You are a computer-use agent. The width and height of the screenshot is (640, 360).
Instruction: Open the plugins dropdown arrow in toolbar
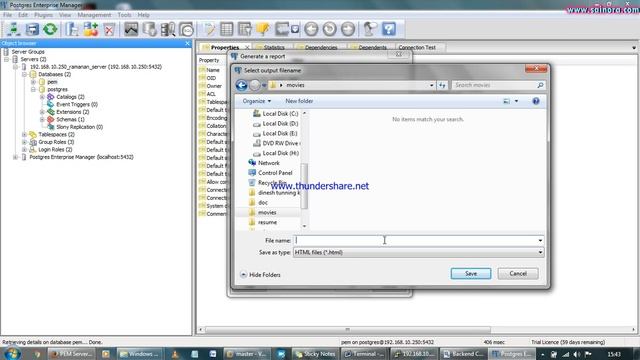295,29
